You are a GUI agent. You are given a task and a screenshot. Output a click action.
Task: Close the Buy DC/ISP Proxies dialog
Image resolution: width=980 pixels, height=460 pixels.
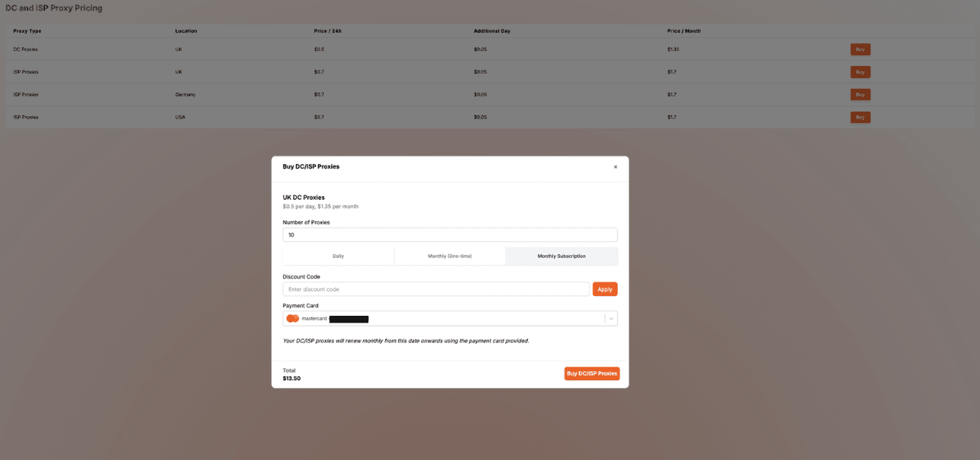tap(615, 167)
